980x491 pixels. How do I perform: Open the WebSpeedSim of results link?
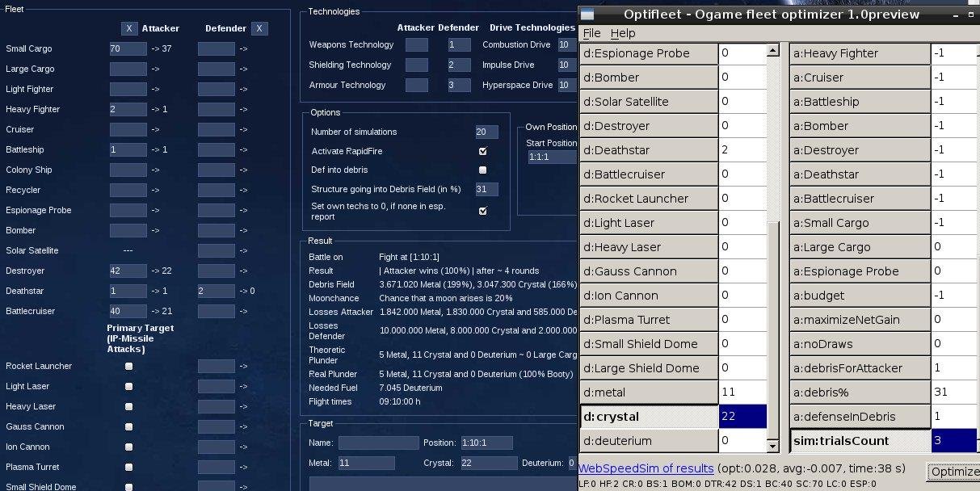pos(646,468)
